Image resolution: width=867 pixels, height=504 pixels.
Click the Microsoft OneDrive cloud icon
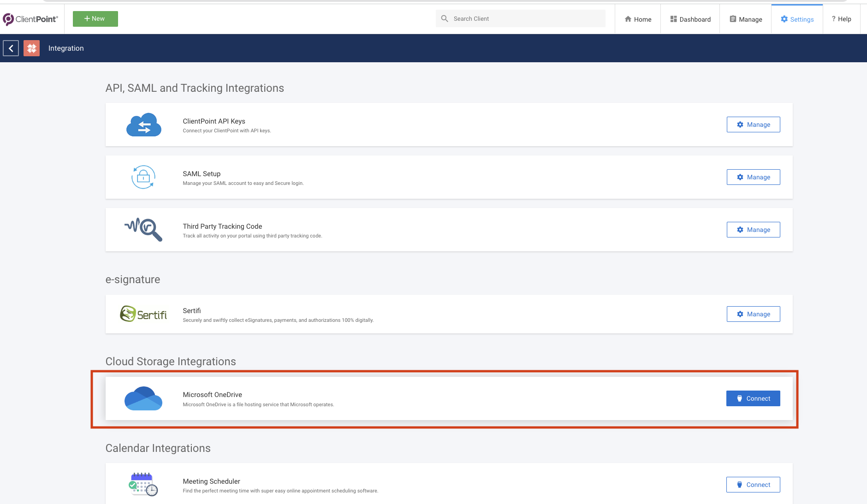coord(143,398)
